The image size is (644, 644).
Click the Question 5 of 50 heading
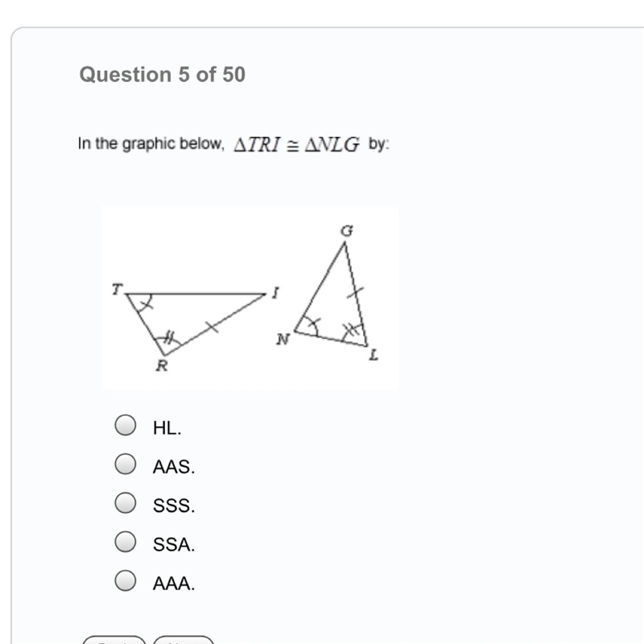tap(163, 75)
